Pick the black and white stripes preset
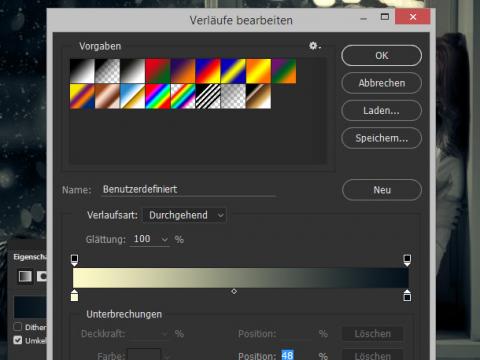The height and width of the screenshot is (360, 480). [208, 96]
